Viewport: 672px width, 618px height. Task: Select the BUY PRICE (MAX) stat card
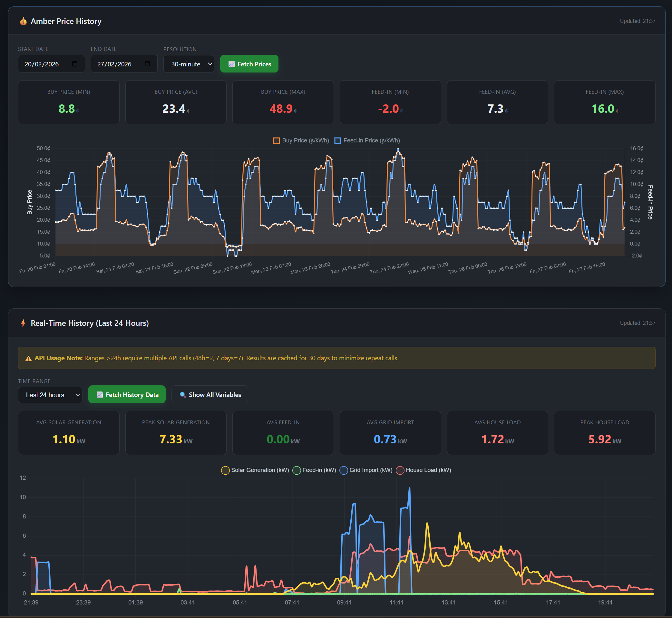tap(283, 102)
